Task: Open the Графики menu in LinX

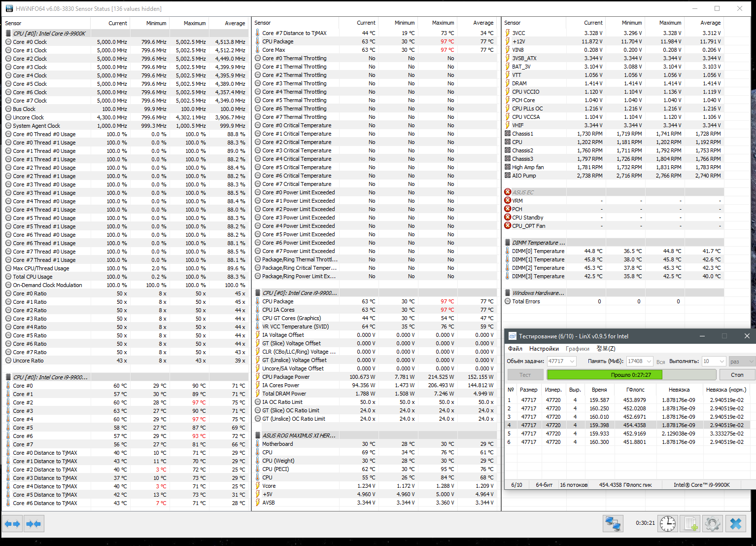Action: point(578,349)
